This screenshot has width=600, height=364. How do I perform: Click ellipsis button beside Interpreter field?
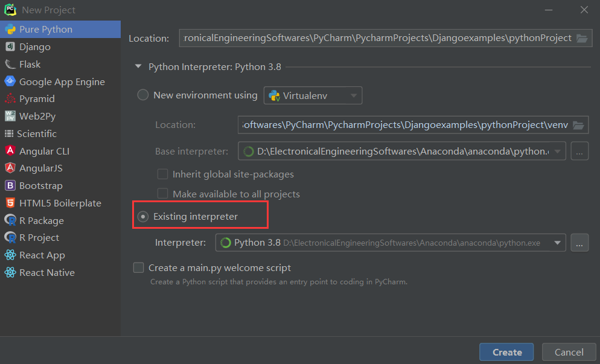pyautogui.click(x=579, y=243)
